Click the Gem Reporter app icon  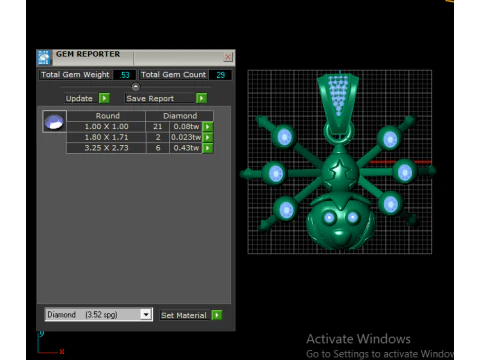point(44,57)
